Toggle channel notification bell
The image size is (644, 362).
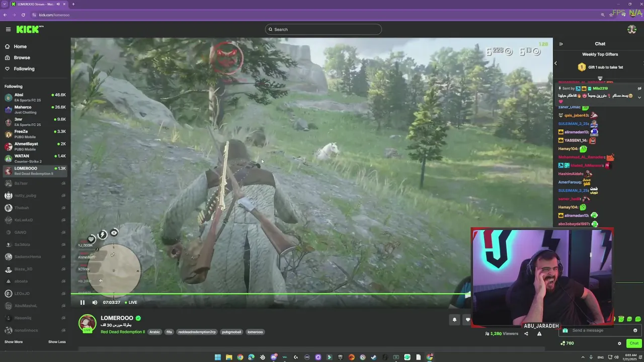point(454,319)
